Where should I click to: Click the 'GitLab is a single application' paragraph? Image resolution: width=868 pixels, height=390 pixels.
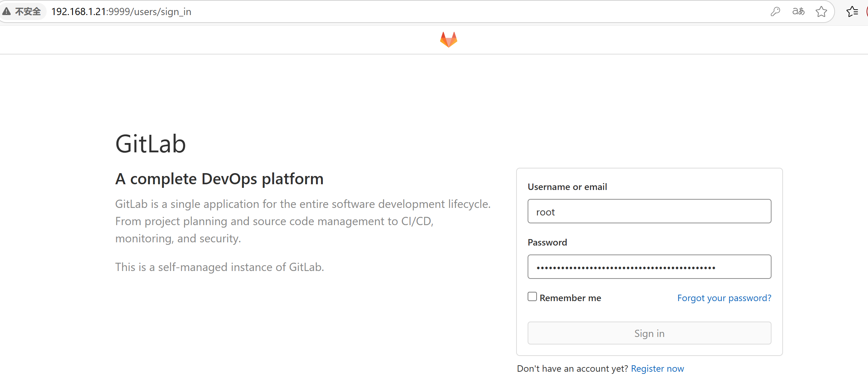pos(303,221)
